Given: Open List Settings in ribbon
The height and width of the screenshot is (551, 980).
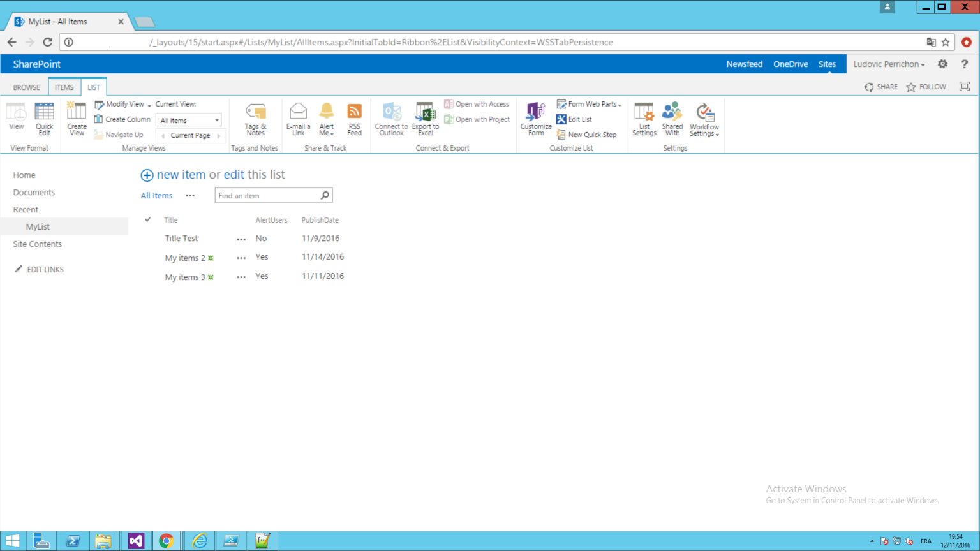Looking at the screenshot, I should pos(644,119).
